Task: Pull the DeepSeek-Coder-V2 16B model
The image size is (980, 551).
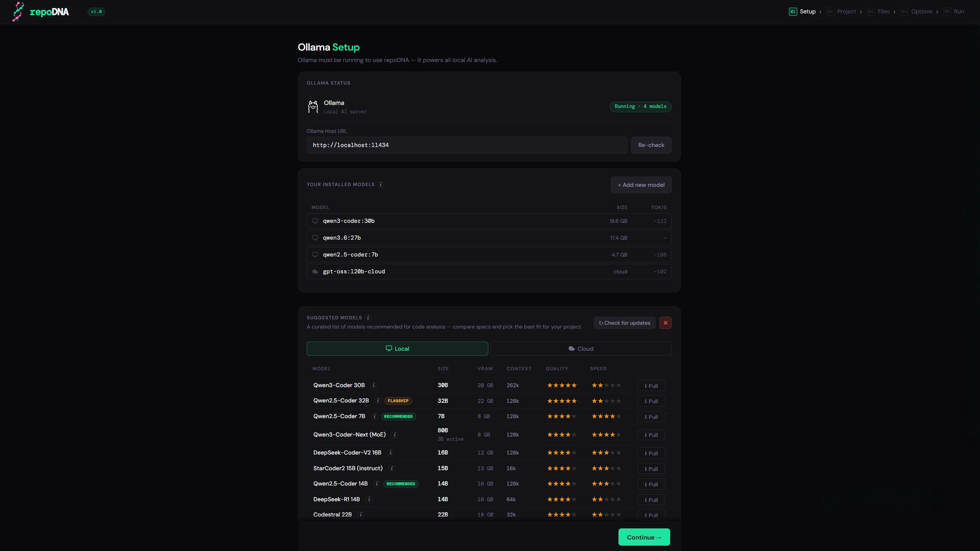Action: coord(651,453)
